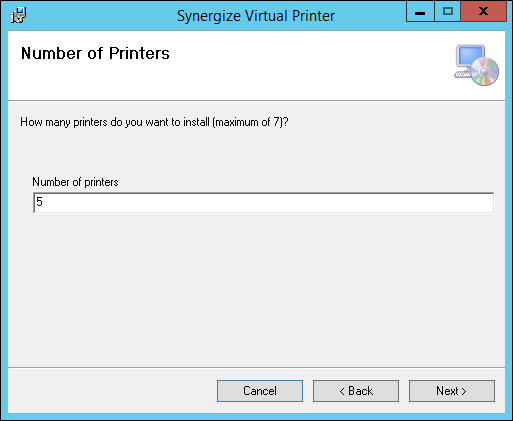
Task: Open the installer system menu icon
Action: pos(18,15)
